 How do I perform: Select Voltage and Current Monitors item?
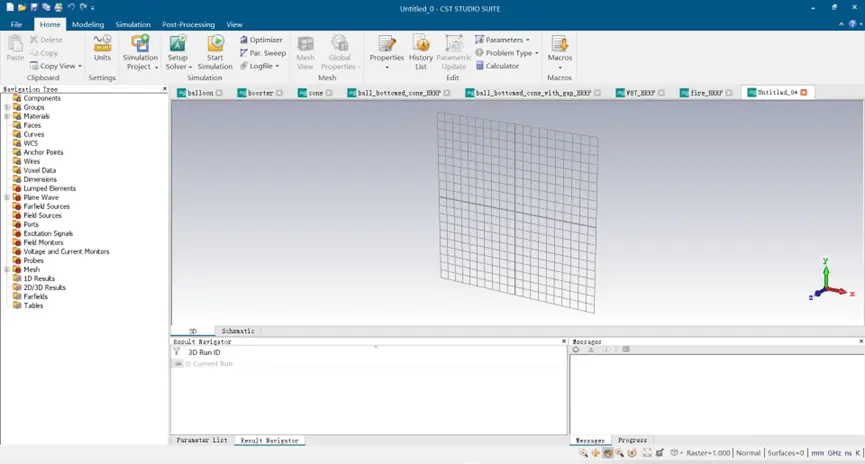[x=66, y=251]
